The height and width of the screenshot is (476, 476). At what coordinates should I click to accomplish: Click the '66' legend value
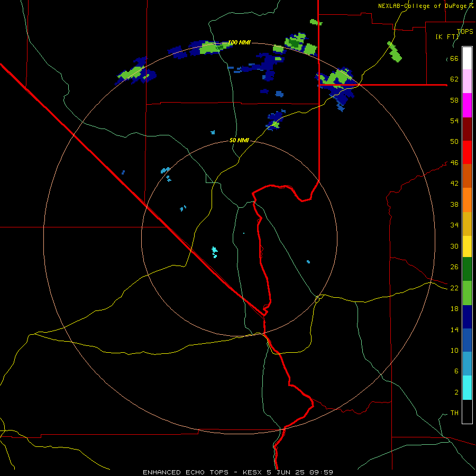click(454, 59)
